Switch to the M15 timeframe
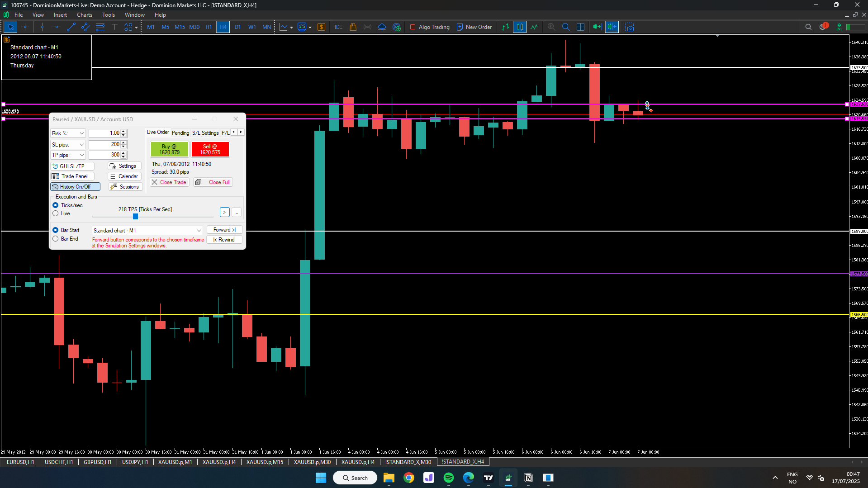The image size is (868, 488). 180,27
